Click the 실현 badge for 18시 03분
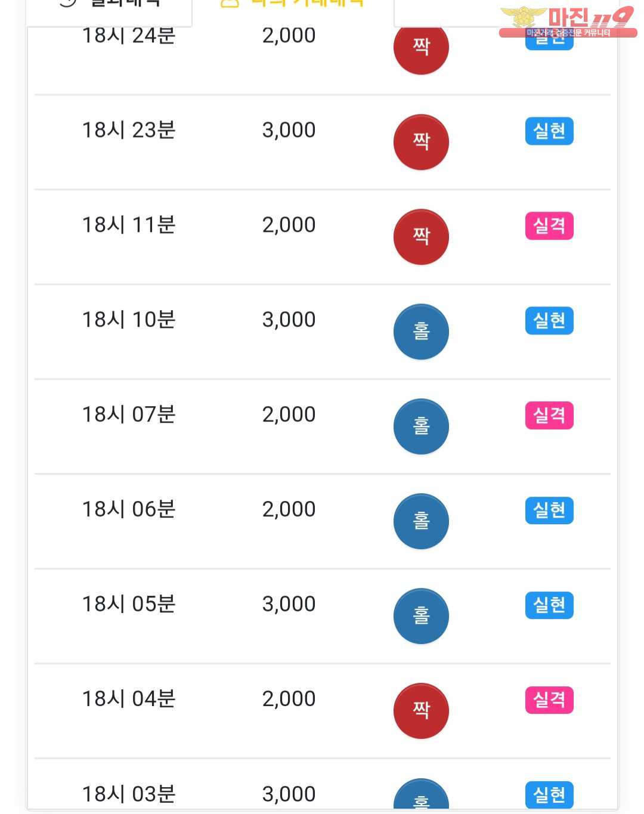 click(549, 795)
